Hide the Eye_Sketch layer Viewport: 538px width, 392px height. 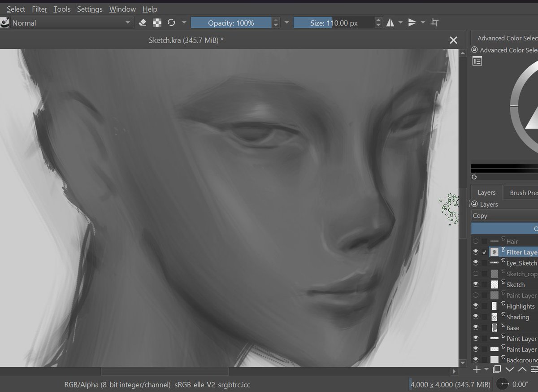[x=476, y=263]
